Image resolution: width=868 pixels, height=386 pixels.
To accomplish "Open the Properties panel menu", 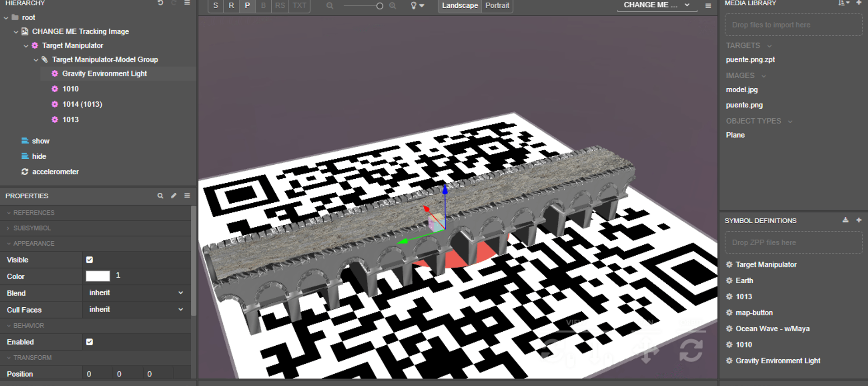I will click(x=187, y=195).
